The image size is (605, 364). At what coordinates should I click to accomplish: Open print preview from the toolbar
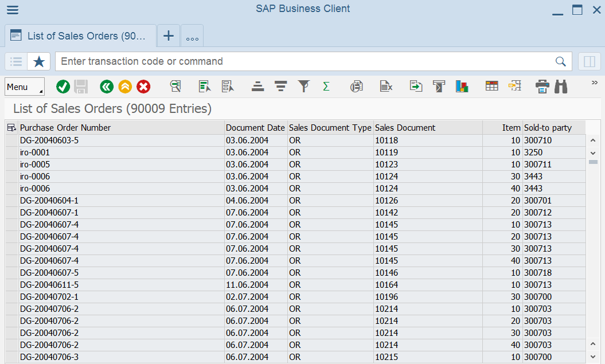pyautogui.click(x=357, y=87)
